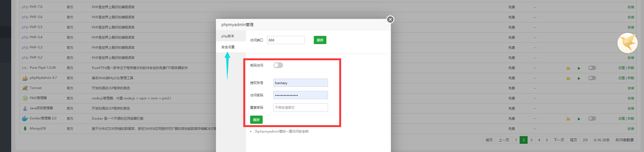Click the Docker管理器 2.0 name text
The width and height of the screenshot is (644, 152).
43,118
